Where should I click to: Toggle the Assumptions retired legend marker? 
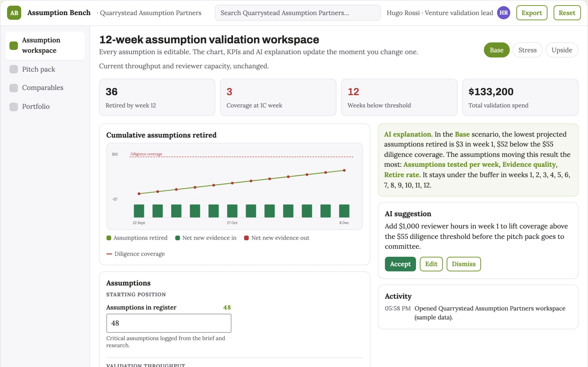(x=109, y=238)
